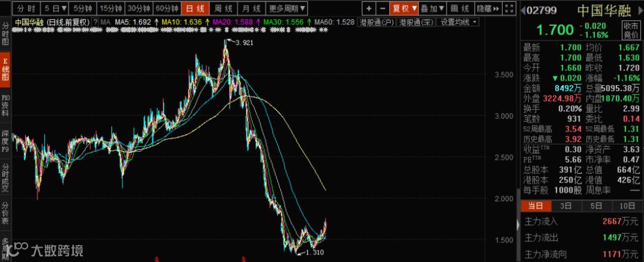The image size is (644, 262).
Task: Switch to 月线 monthly chart
Action: pos(252,8)
